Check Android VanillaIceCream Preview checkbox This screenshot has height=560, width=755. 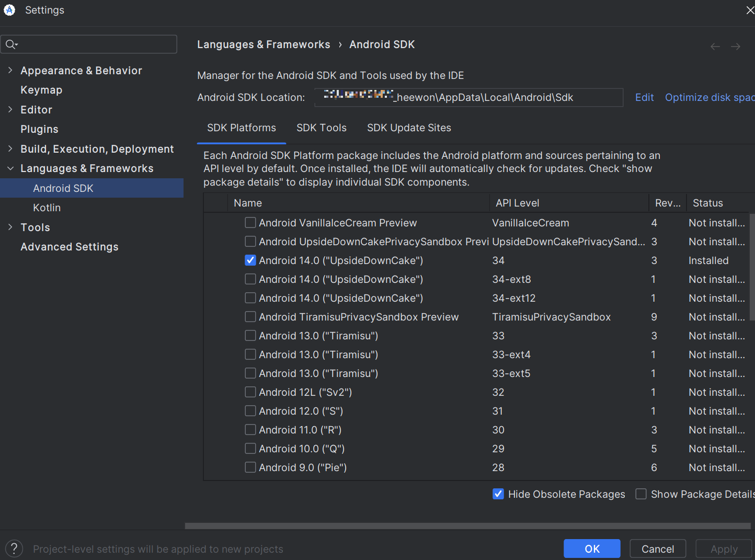[x=250, y=223]
